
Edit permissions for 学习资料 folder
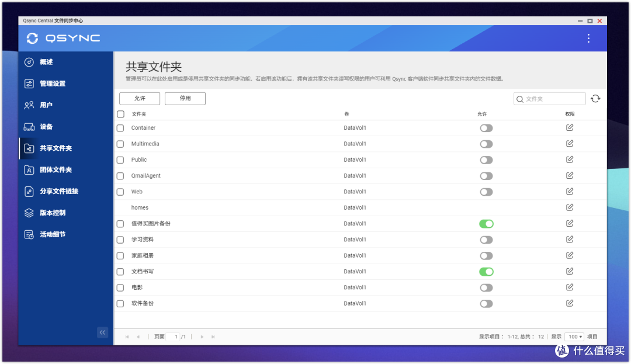570,240
